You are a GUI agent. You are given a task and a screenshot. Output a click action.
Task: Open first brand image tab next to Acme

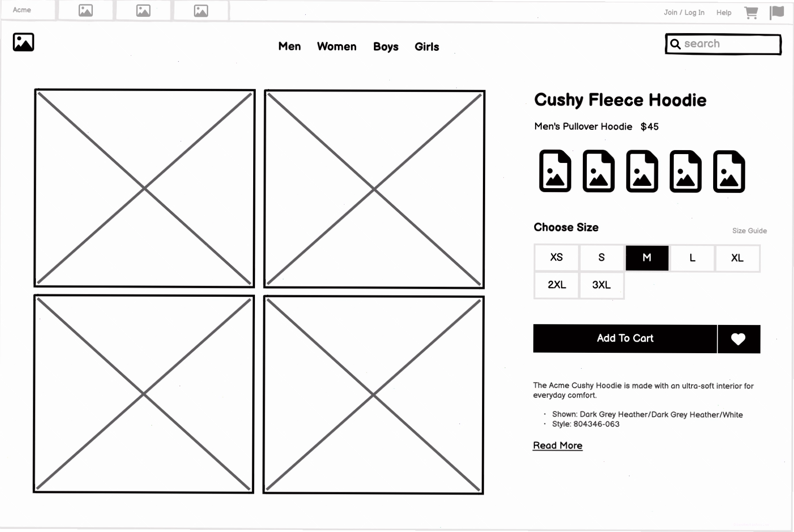pos(86,11)
